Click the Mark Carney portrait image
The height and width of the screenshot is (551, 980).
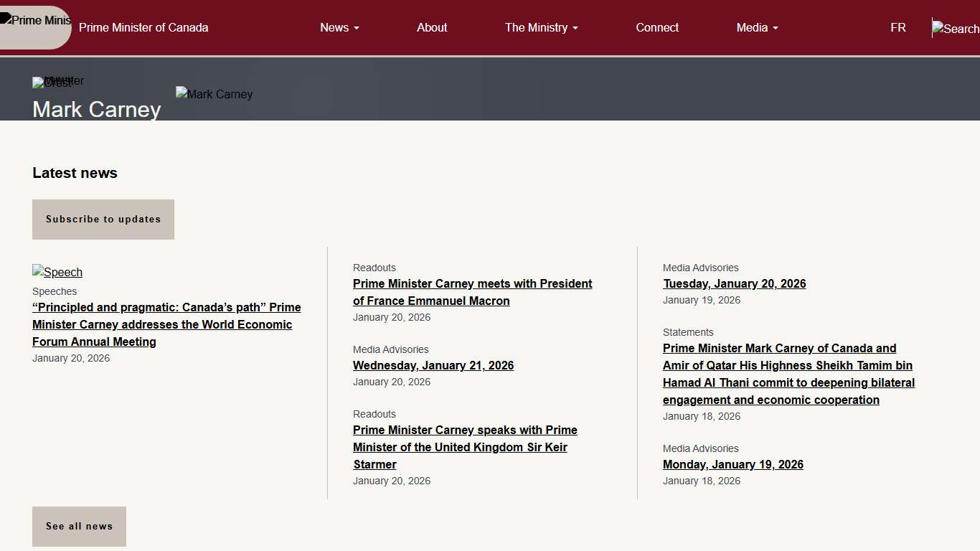(214, 94)
